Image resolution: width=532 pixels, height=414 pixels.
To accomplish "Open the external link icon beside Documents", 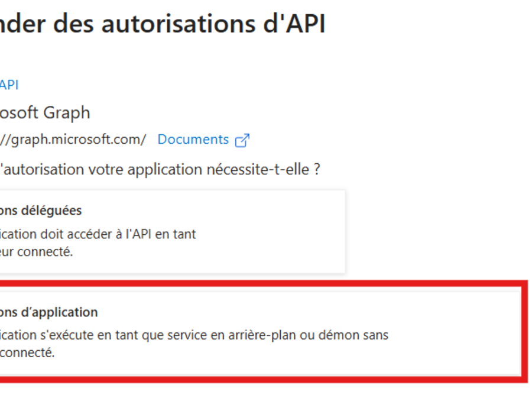I will (242, 140).
